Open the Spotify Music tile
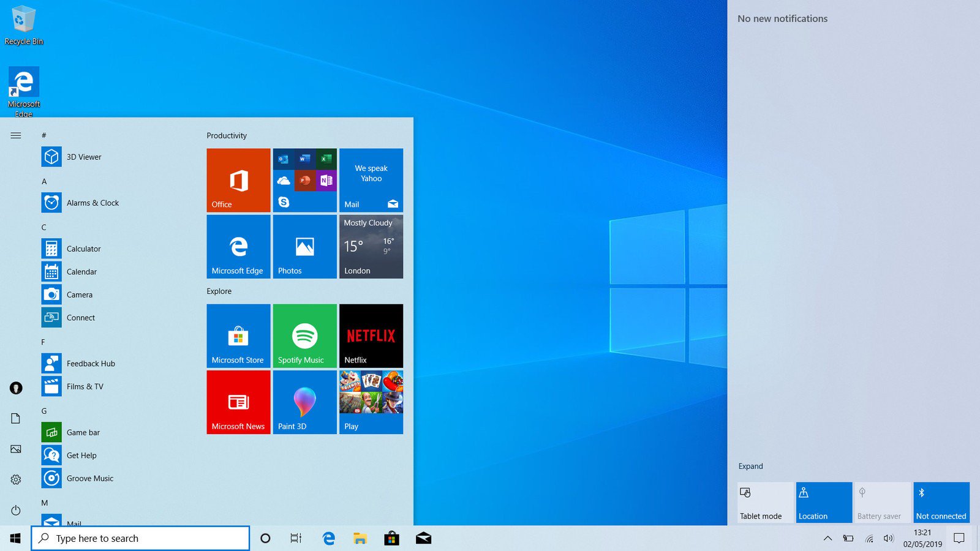Image resolution: width=980 pixels, height=551 pixels. (x=304, y=335)
